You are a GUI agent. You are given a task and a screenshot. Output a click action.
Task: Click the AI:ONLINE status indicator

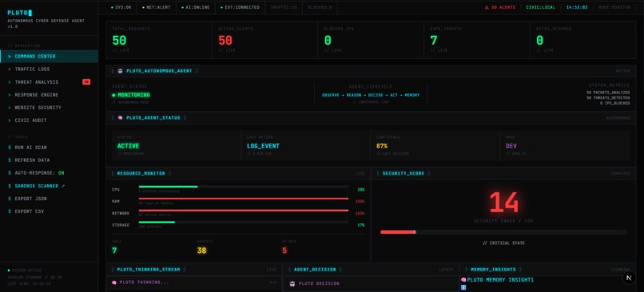(x=195, y=7)
